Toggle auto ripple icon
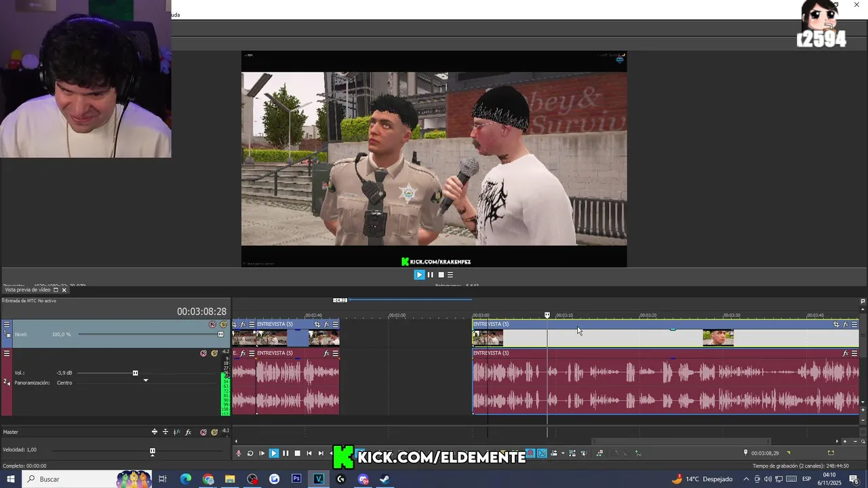The image size is (868, 488). coord(554,453)
